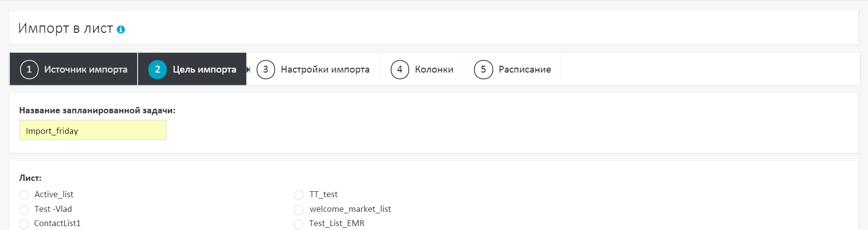Click the step 3 number circle
This screenshot has width=868, height=230.
266,70
